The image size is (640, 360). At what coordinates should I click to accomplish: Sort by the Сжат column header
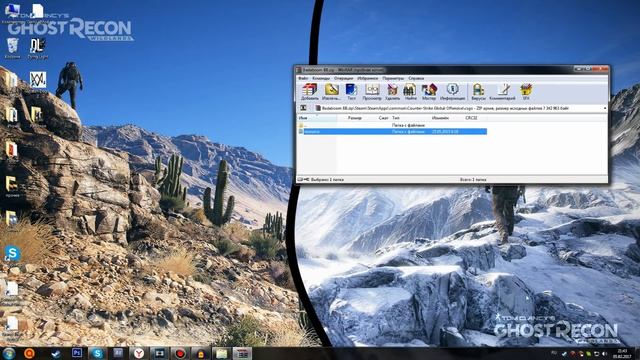[383, 118]
